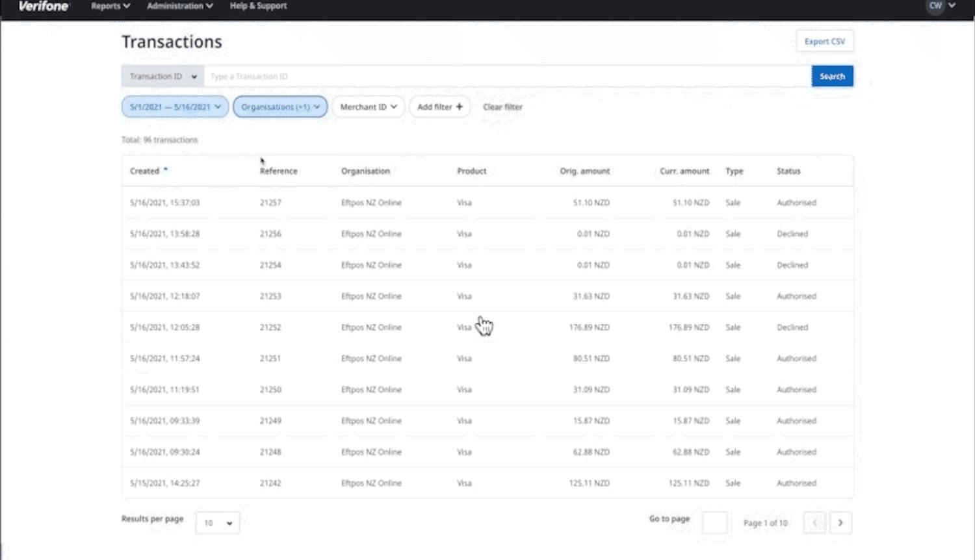The image size is (975, 560).
Task: Click the 125.11 NZD current amount
Action: coord(689,483)
